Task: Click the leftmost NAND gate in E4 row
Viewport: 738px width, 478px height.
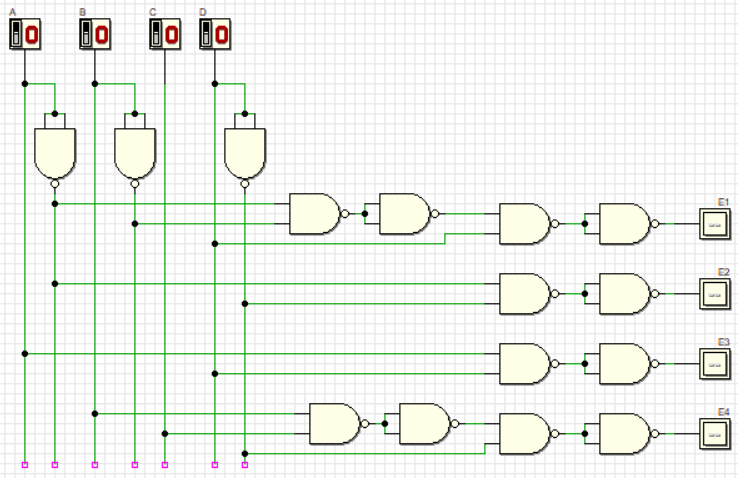Action: (333, 424)
